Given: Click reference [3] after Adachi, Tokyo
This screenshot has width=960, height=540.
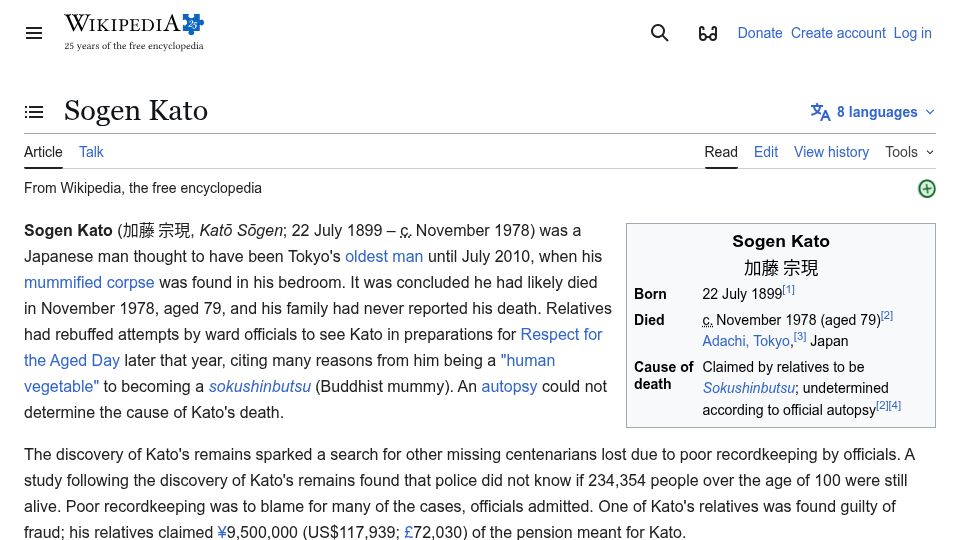Looking at the screenshot, I should pos(800,337).
